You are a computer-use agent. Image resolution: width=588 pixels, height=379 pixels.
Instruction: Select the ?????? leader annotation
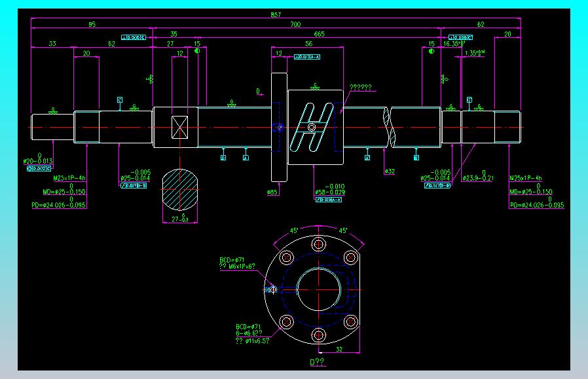click(361, 87)
